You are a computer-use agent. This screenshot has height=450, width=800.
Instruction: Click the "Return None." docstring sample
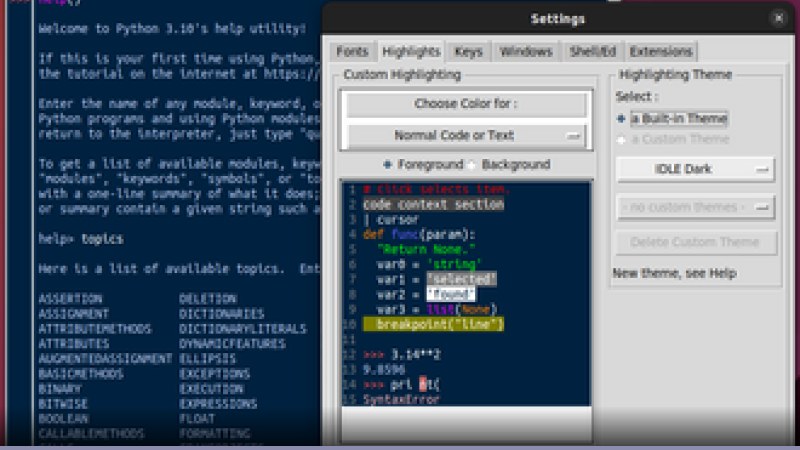pyautogui.click(x=426, y=249)
